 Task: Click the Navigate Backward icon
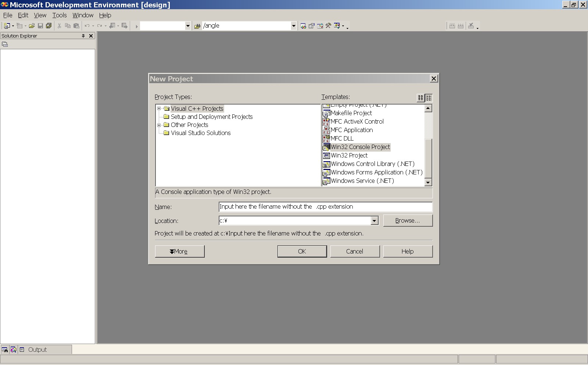coord(112,26)
